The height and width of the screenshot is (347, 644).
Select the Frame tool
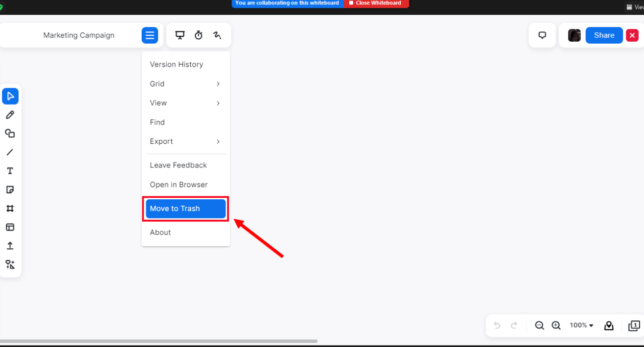pos(10,209)
